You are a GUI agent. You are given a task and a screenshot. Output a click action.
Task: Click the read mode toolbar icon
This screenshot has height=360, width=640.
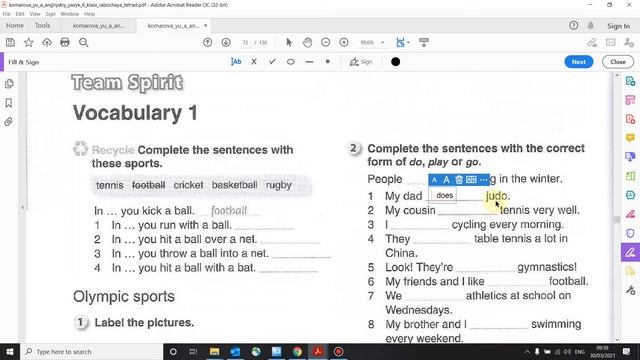(424, 42)
